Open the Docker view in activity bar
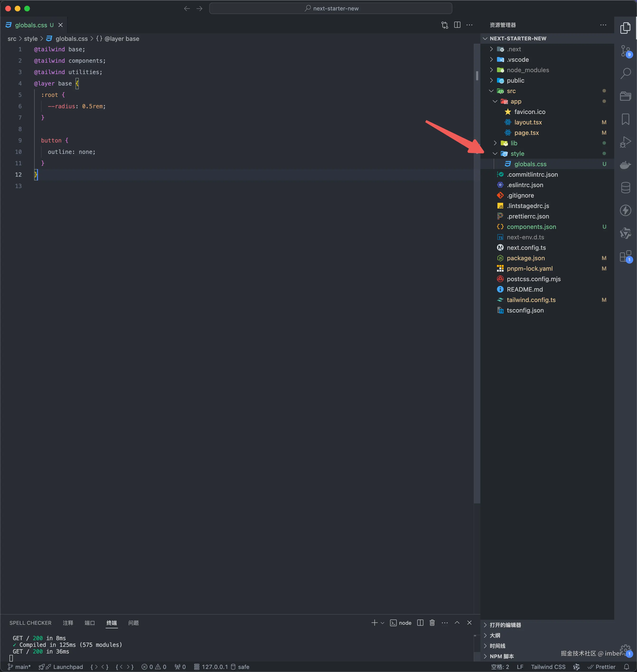Screen dimensions: 637x672 (625, 165)
